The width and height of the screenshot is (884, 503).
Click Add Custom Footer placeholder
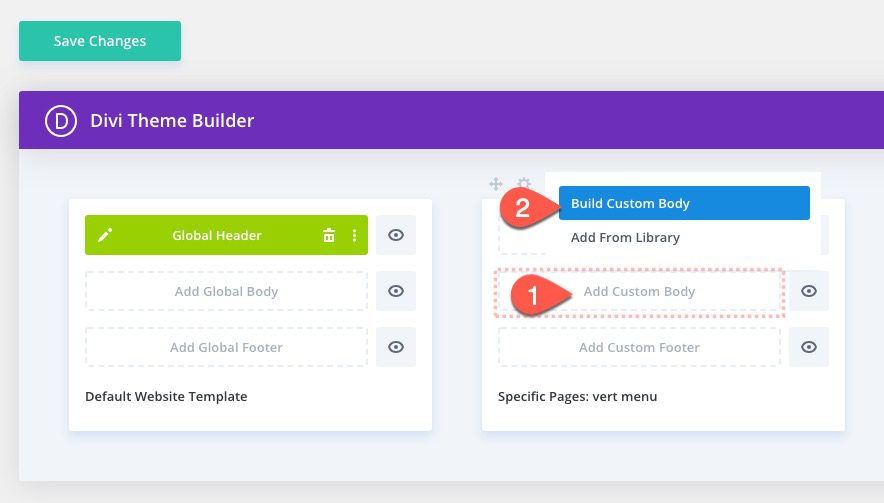pos(639,347)
